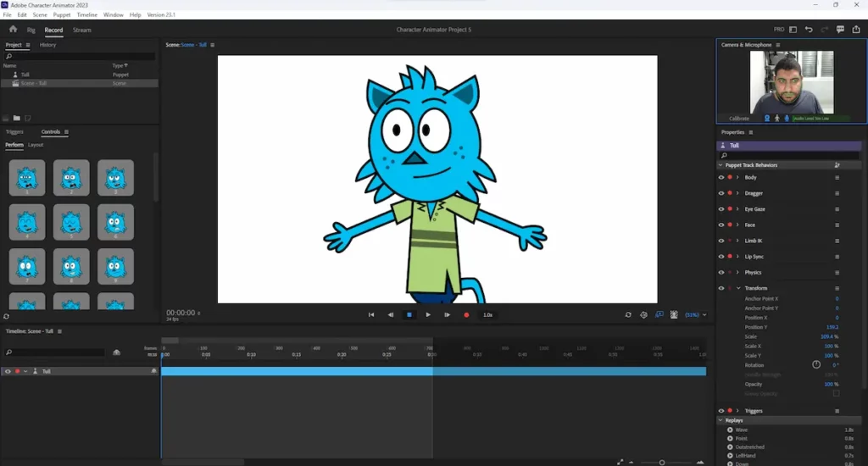Expand the Triggers behavior
868x466 pixels.
point(738,411)
